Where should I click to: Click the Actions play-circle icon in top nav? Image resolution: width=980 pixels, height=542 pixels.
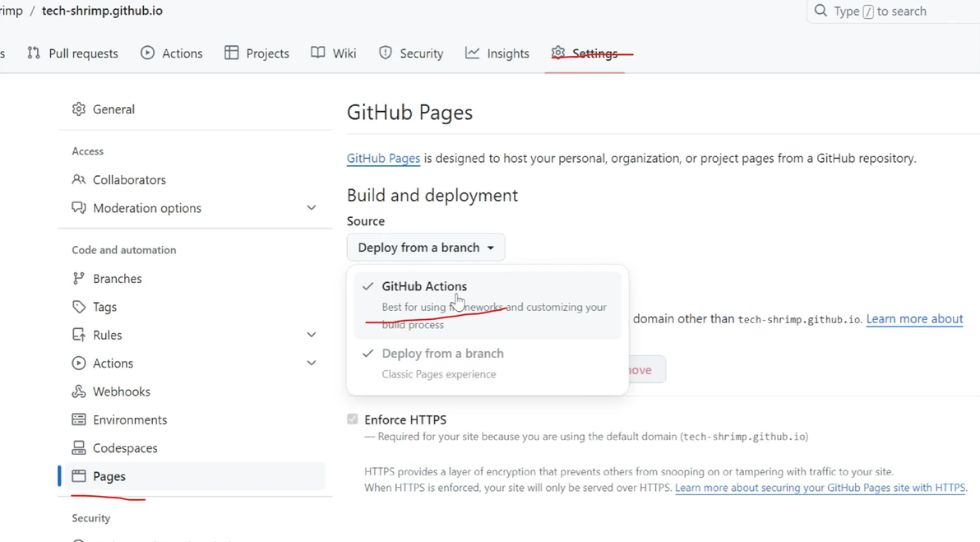(147, 53)
